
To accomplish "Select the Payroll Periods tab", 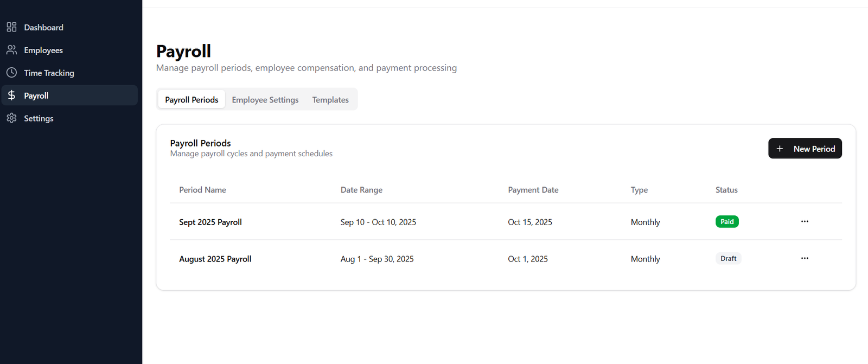I will click(192, 100).
